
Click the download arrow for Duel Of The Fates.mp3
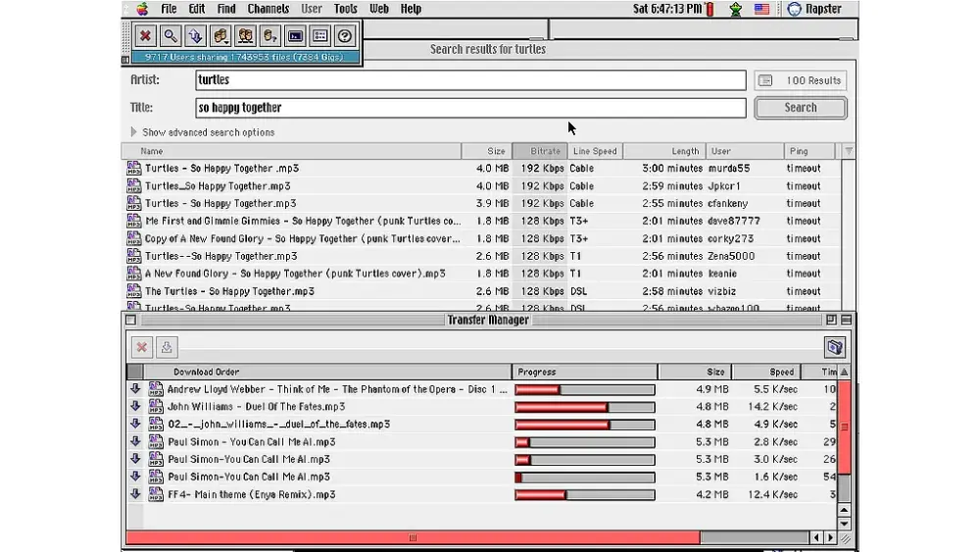[x=135, y=406]
